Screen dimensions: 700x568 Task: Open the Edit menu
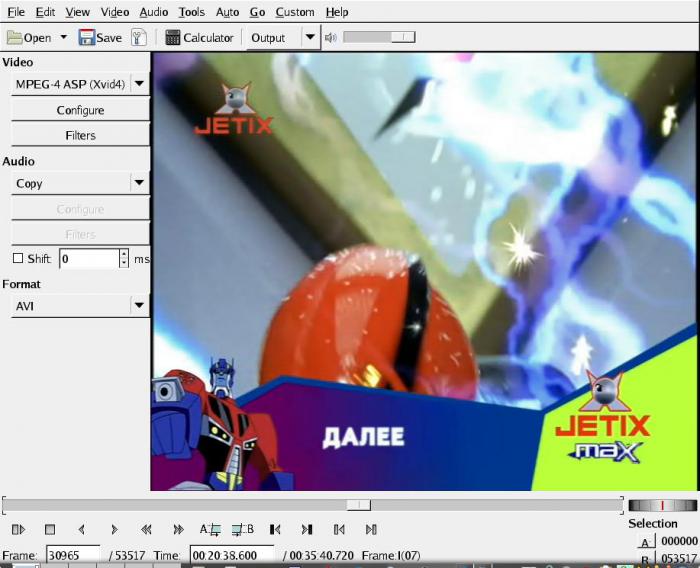[x=45, y=12]
